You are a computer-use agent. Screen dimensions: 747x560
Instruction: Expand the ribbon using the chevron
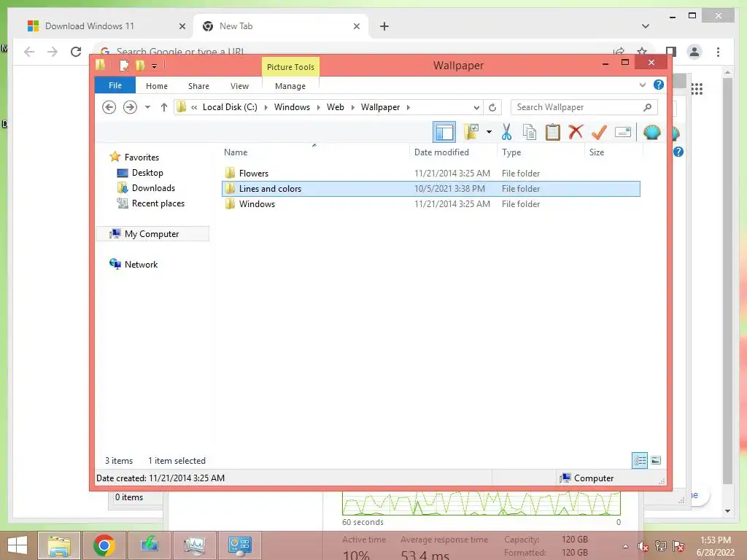(x=643, y=85)
